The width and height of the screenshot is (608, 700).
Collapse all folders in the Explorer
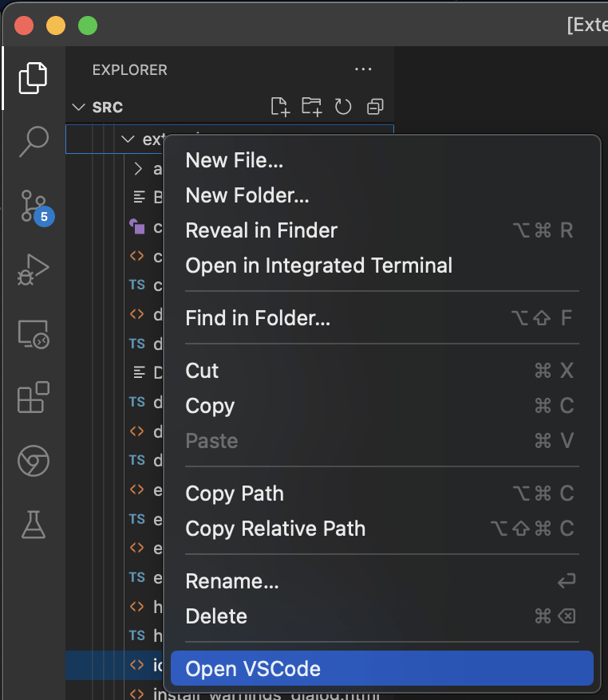click(375, 107)
